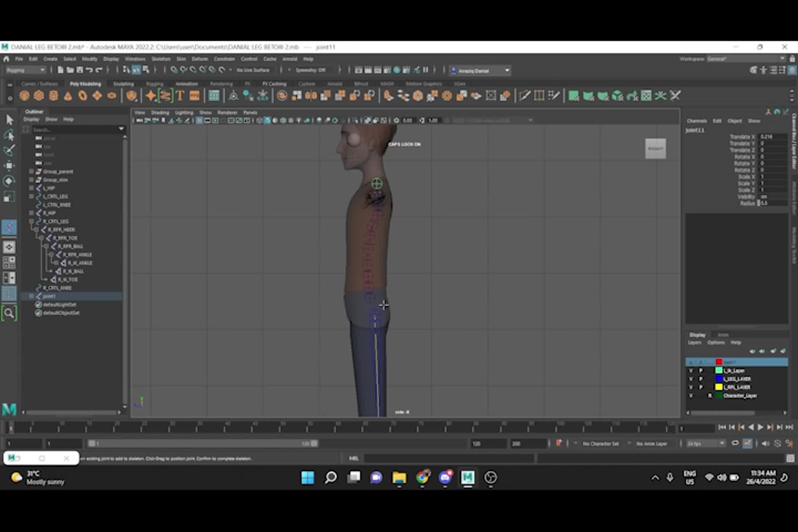The height and width of the screenshot is (532, 798).
Task: Click the Symmetry: Off button
Action: coord(309,70)
